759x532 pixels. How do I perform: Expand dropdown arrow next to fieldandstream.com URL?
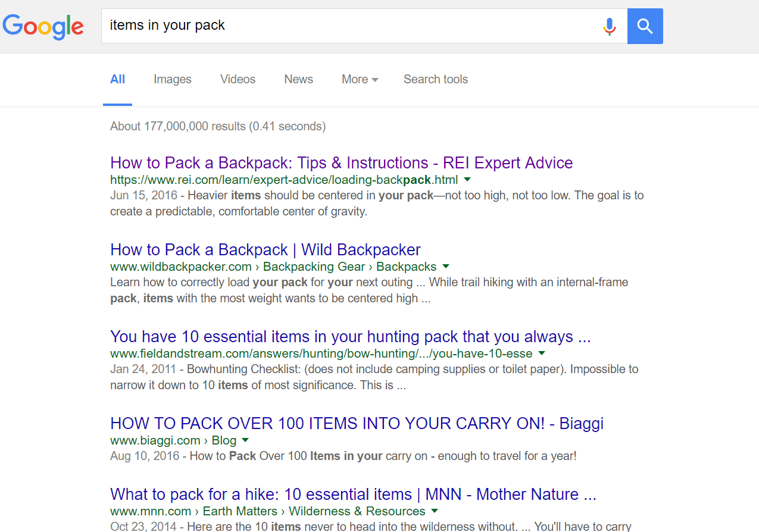coord(542,353)
